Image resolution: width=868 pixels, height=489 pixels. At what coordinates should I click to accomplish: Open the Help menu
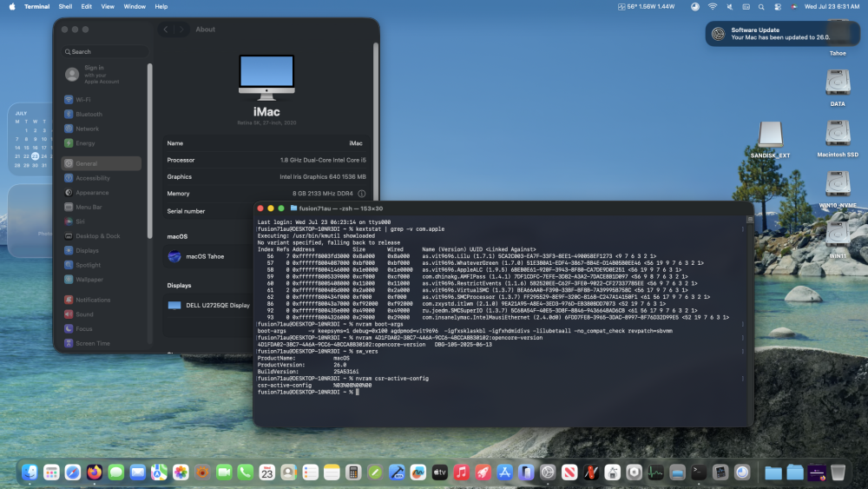pyautogui.click(x=161, y=7)
